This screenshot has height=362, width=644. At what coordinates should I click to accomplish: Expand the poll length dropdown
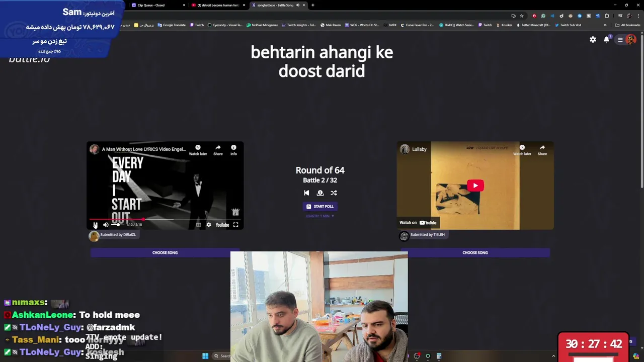click(320, 216)
